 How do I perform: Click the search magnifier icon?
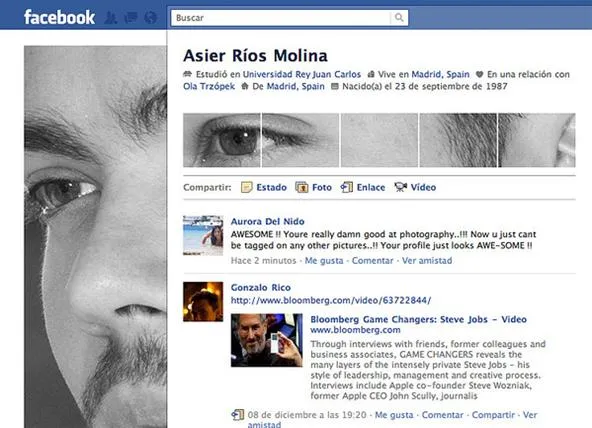399,17
